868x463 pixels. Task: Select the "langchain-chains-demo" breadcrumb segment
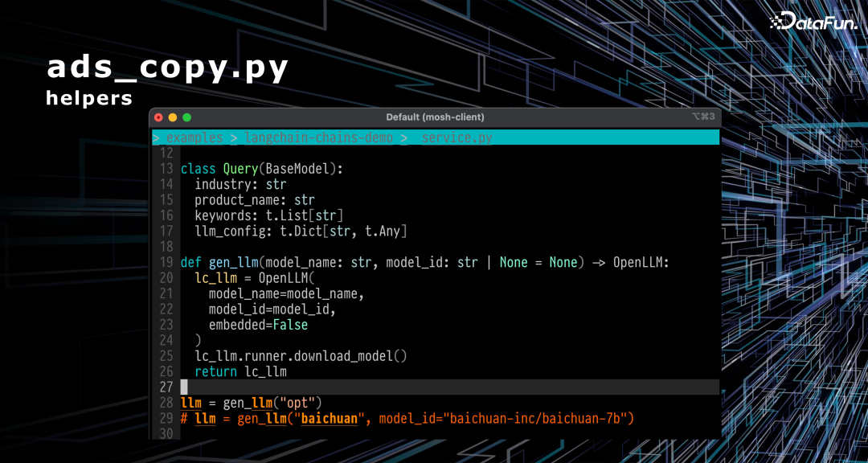pos(319,137)
